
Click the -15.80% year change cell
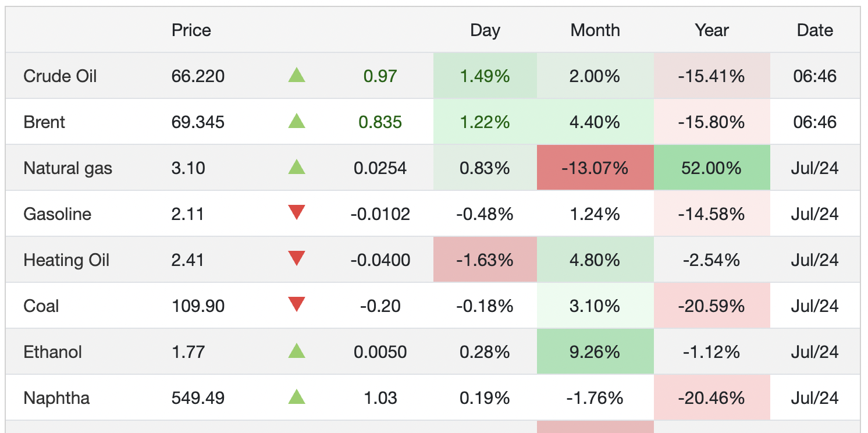pyautogui.click(x=712, y=122)
